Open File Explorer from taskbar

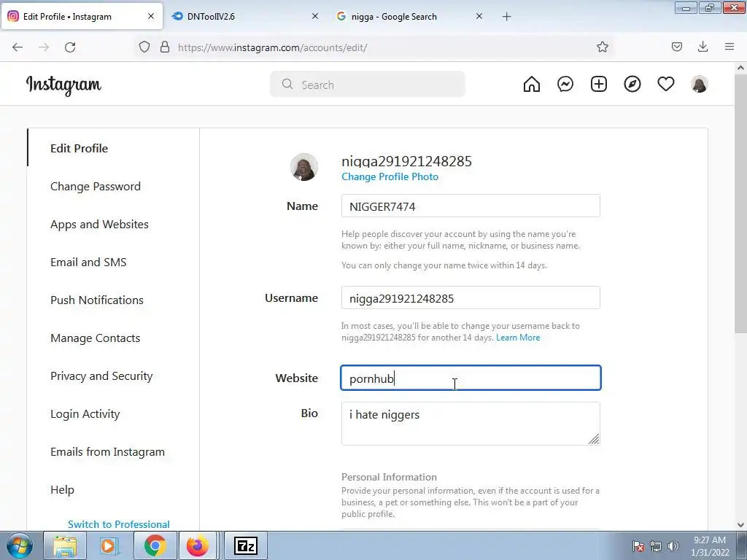pyautogui.click(x=65, y=545)
